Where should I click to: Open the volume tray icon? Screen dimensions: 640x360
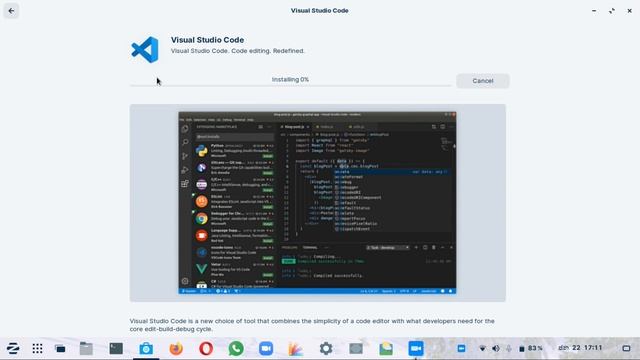pos(496,349)
